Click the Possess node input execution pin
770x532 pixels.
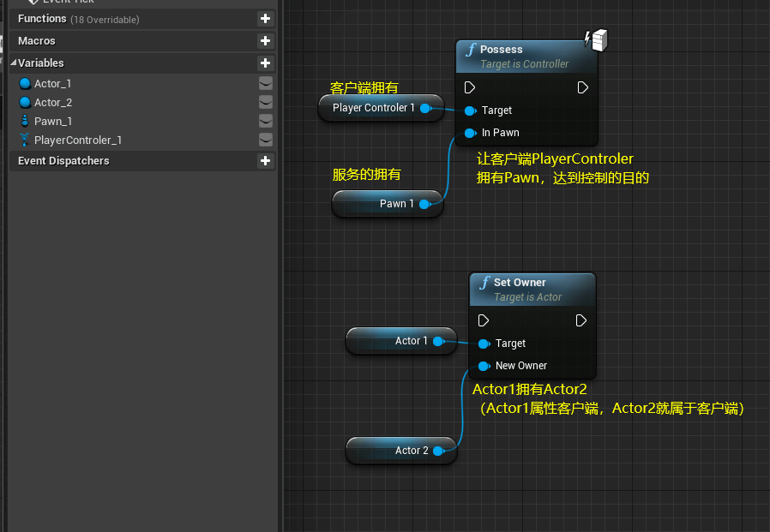point(470,87)
